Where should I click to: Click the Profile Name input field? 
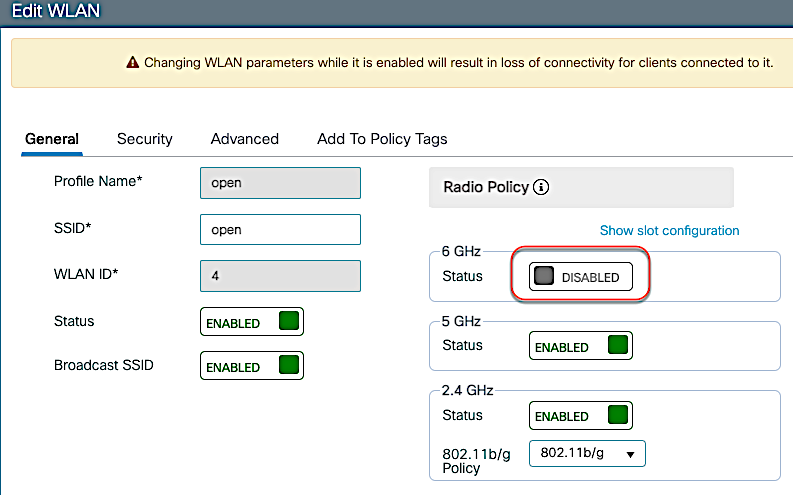280,183
